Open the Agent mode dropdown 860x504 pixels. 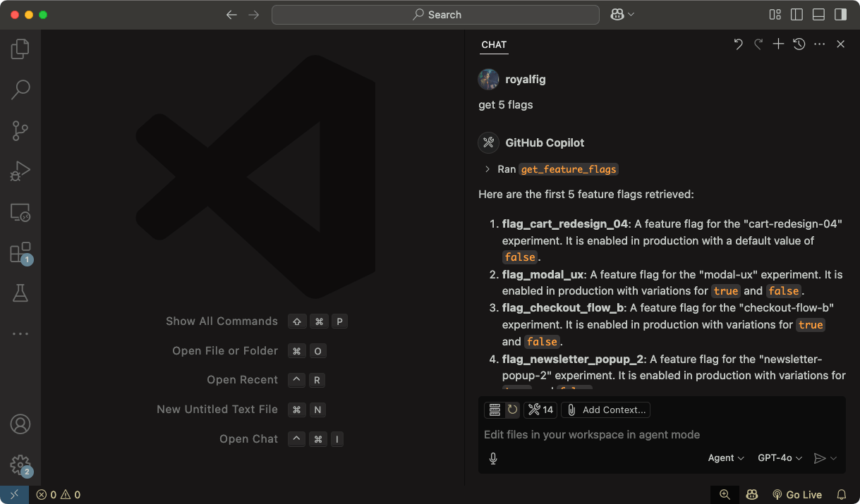pos(726,458)
